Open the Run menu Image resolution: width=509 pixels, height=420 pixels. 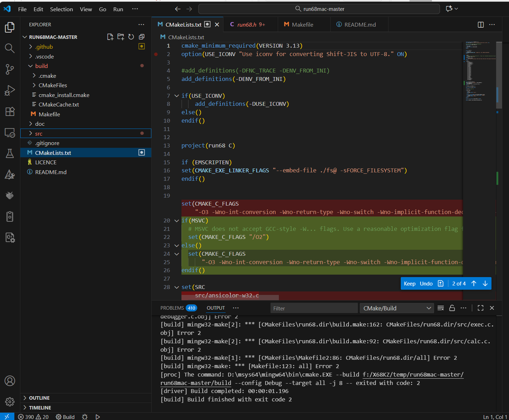118,9
